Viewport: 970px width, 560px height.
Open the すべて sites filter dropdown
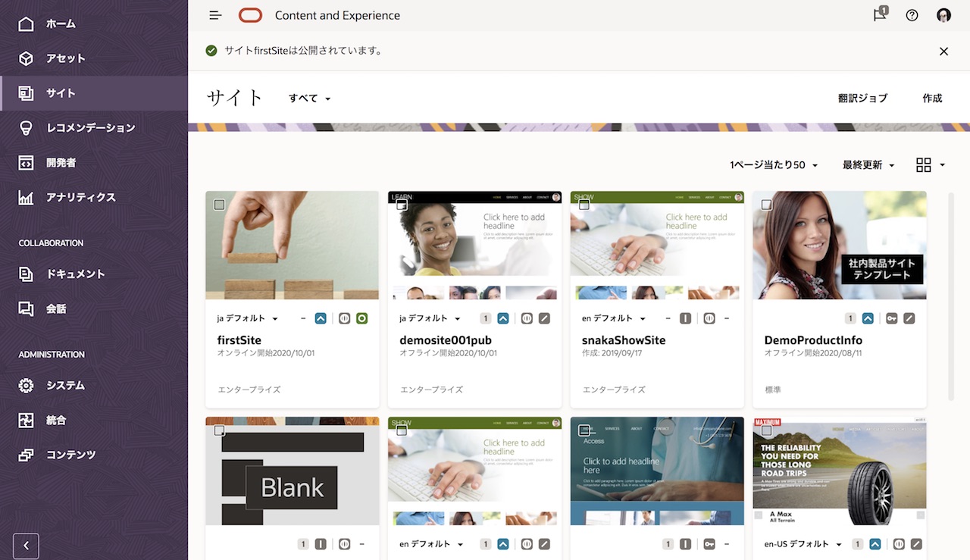[x=307, y=98]
